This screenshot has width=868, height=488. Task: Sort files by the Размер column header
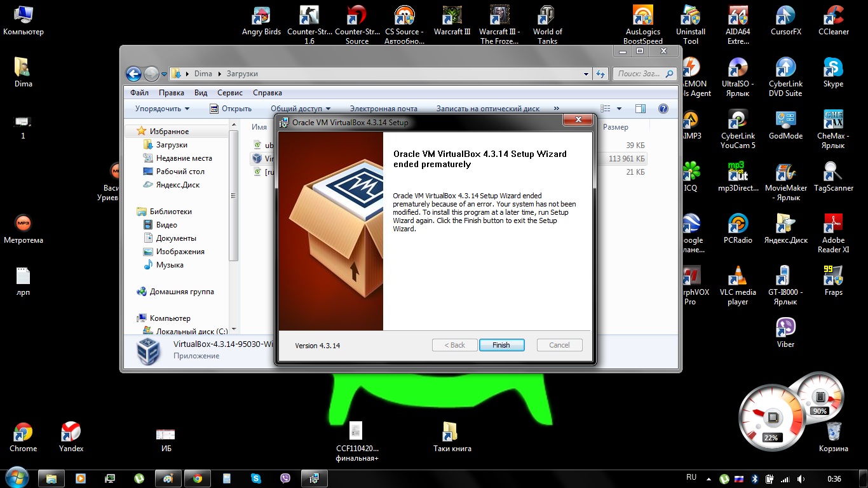tap(615, 127)
